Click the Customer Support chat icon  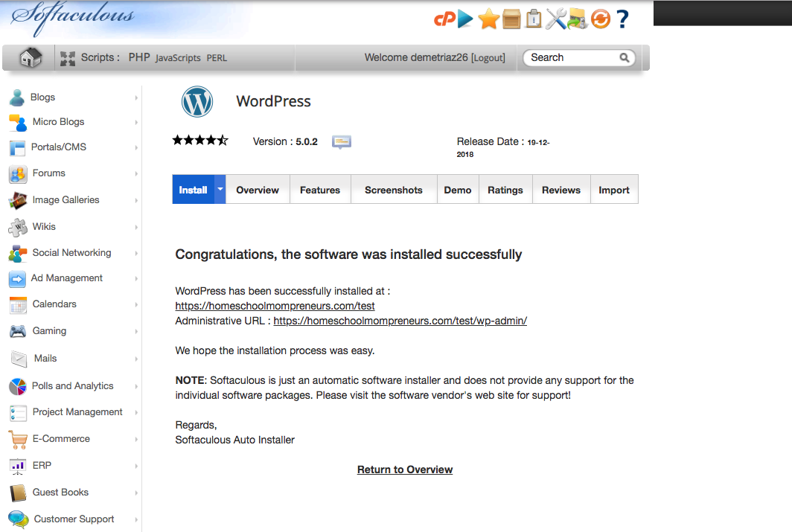(19, 519)
